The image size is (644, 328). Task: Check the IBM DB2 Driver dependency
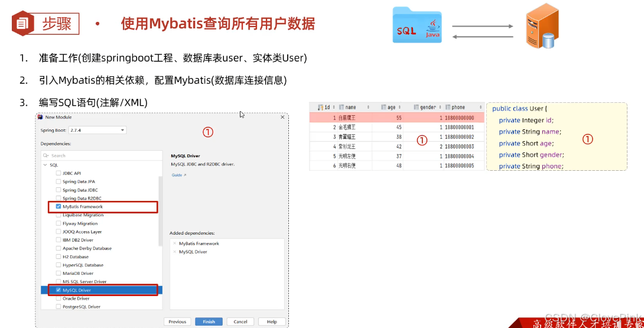[58, 239]
